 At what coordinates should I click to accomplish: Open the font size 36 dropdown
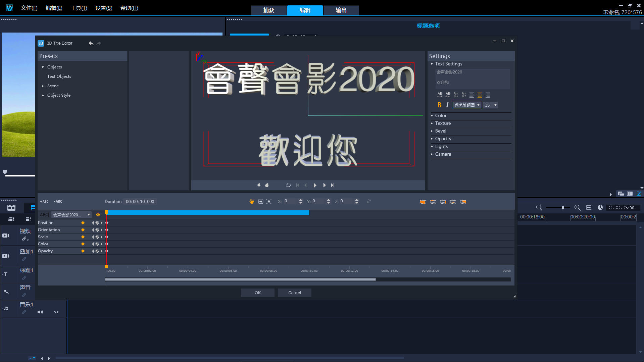pyautogui.click(x=491, y=105)
